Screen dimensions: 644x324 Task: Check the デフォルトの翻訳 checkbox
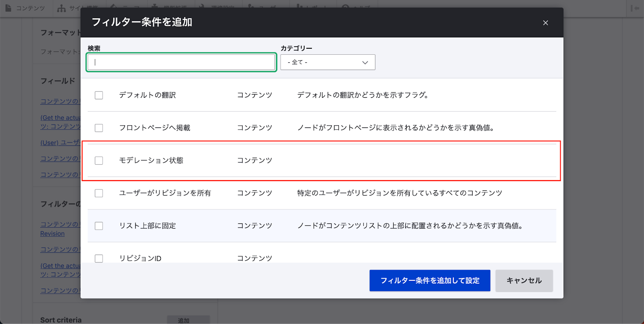(x=99, y=95)
